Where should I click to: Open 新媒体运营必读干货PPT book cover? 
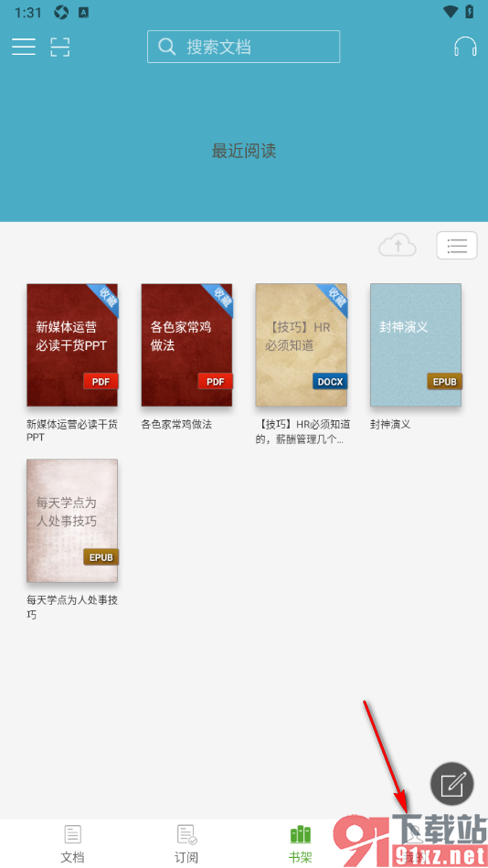click(72, 344)
